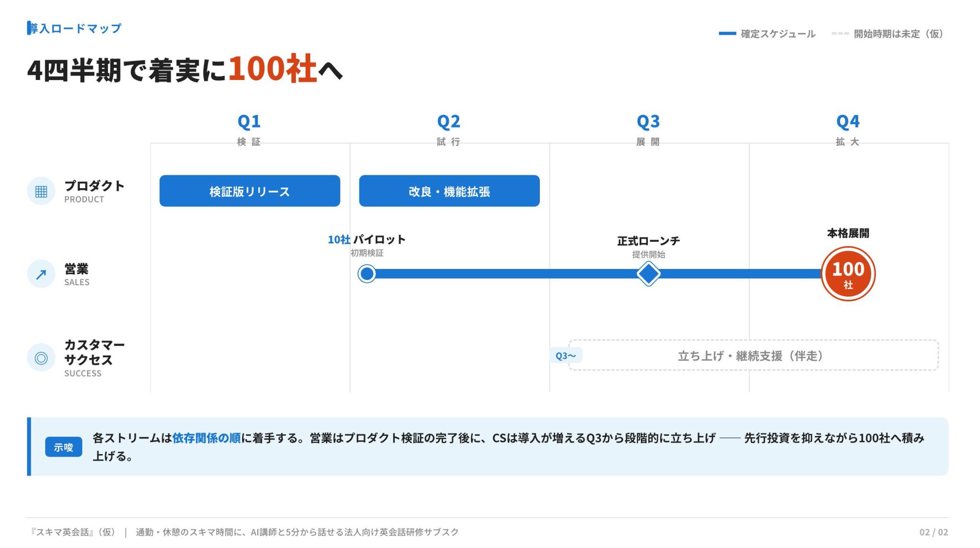The height and width of the screenshot is (548, 980).
Task: Click the 10社 pilot circle marker
Action: tap(367, 274)
